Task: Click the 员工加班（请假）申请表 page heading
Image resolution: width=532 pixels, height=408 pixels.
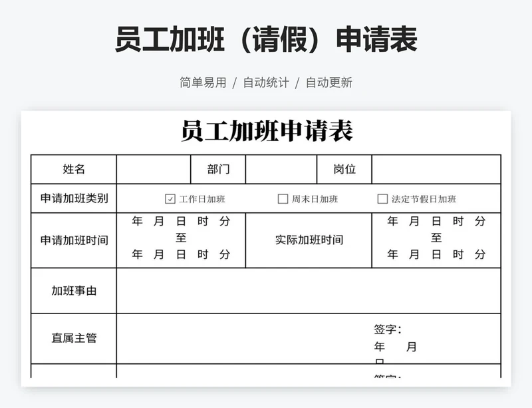Action: tap(266, 40)
